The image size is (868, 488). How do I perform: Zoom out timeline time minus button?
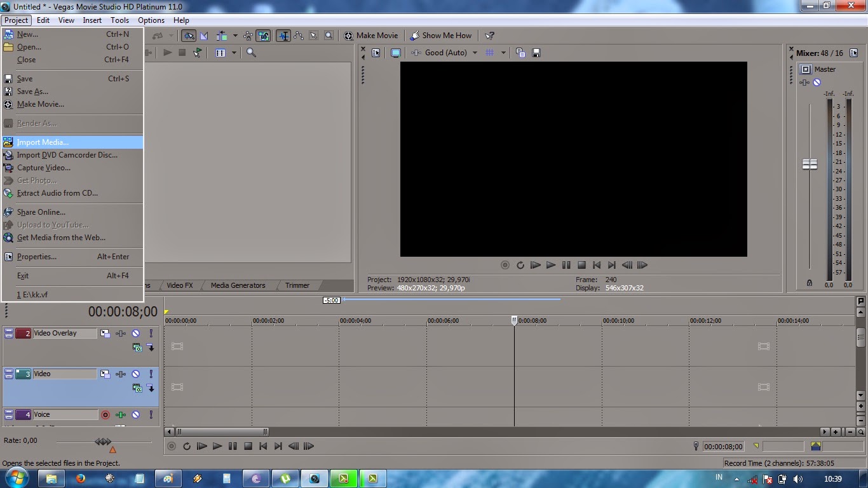(849, 431)
